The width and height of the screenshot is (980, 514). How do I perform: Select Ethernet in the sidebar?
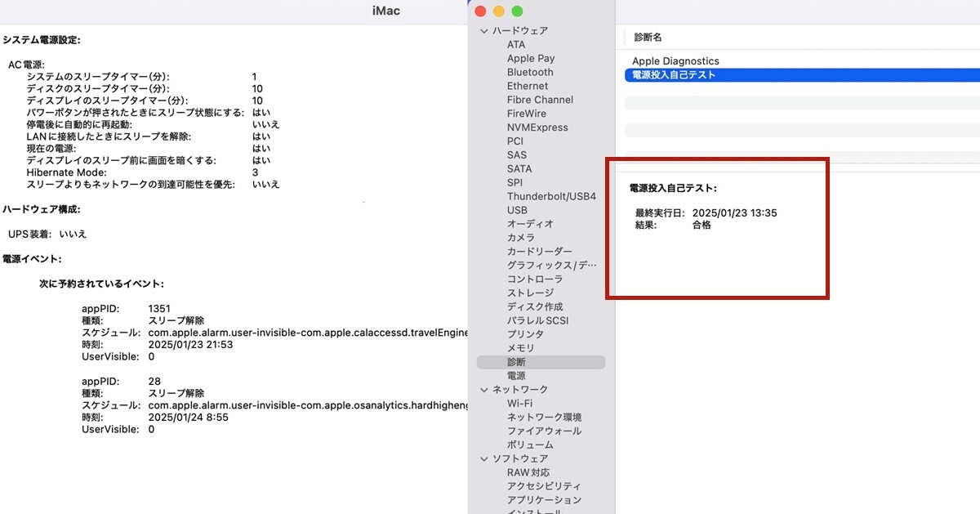coord(528,86)
